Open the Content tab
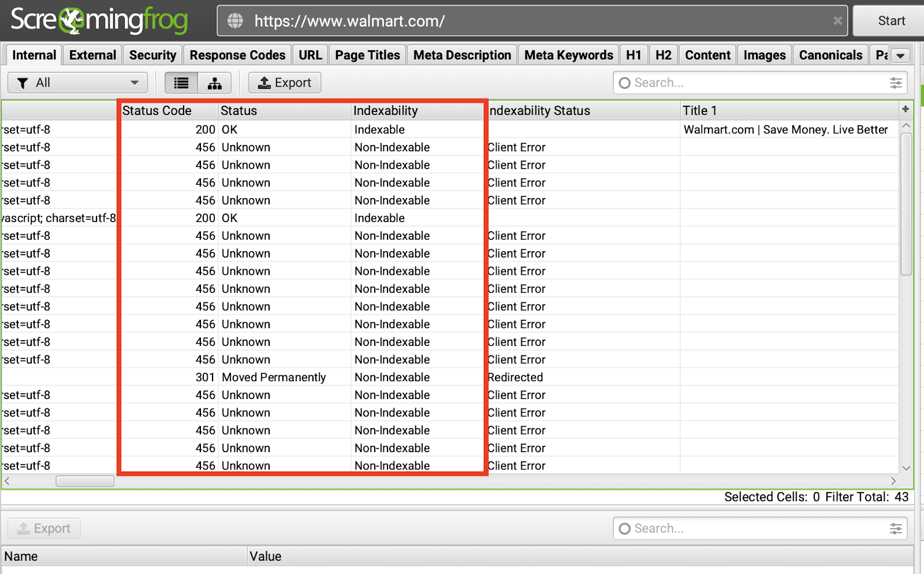 [707, 55]
